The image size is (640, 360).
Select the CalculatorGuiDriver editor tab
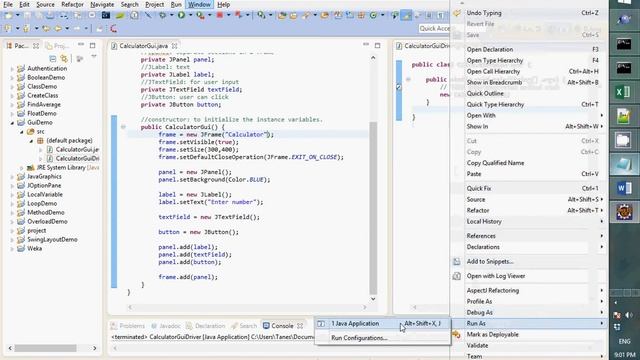[423, 46]
